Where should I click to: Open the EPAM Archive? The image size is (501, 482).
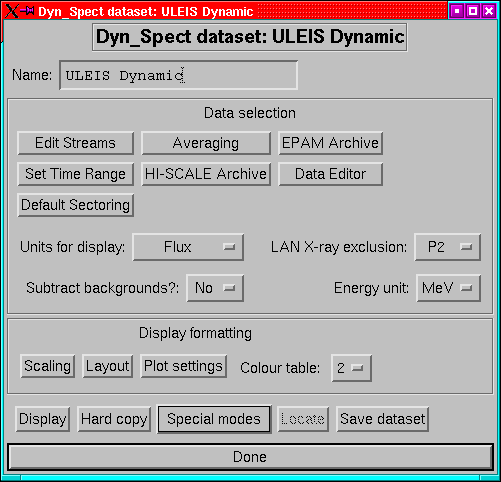click(330, 143)
